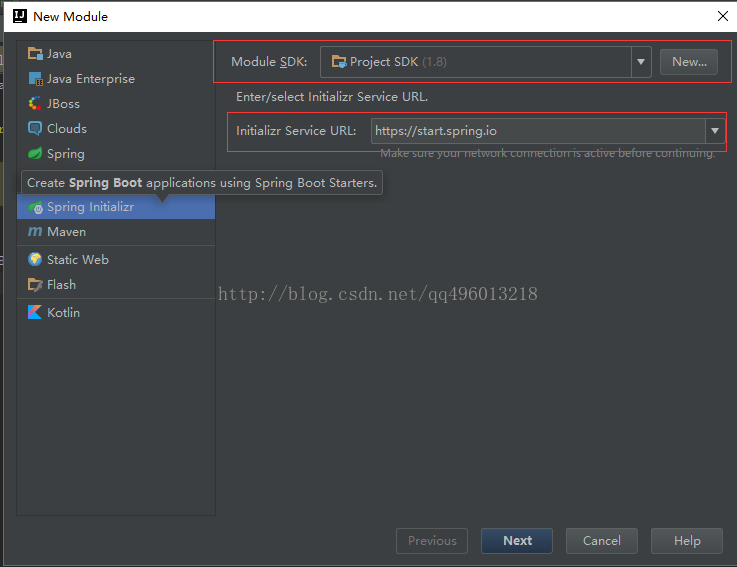Viewport: 737px width, 567px height.
Task: Pick JBoss from module list
Action: click(x=116, y=103)
